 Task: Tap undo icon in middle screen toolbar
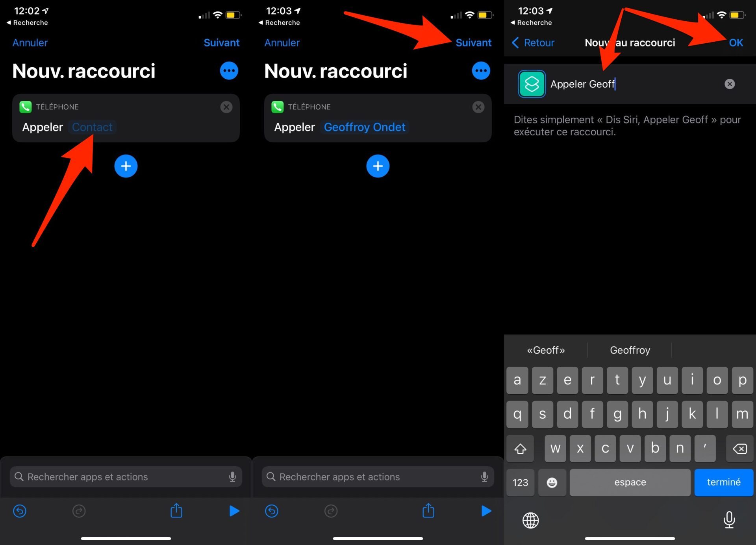click(272, 511)
